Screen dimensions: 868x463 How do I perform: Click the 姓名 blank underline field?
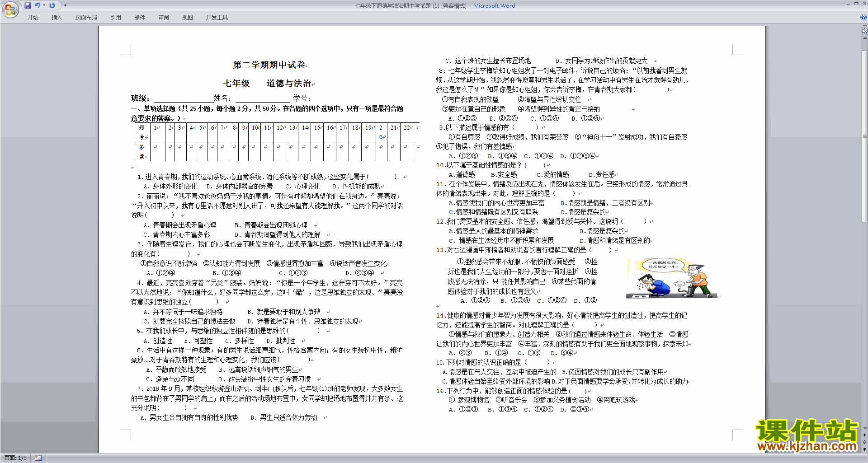(x=262, y=98)
